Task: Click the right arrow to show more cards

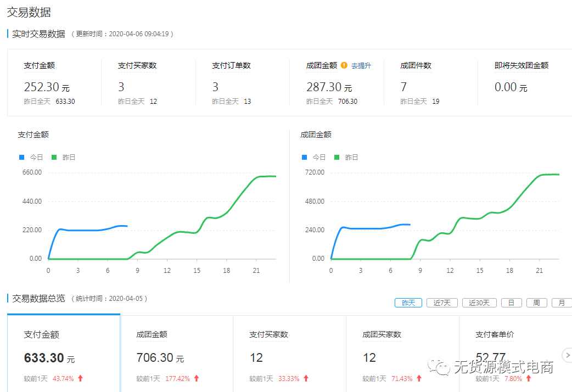Action: point(568,355)
